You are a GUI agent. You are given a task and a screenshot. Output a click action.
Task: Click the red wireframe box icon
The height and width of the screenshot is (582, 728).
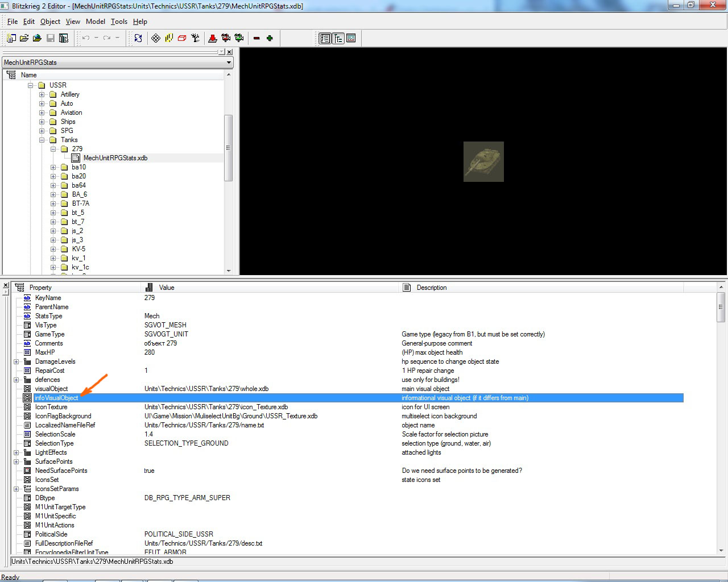tap(182, 38)
